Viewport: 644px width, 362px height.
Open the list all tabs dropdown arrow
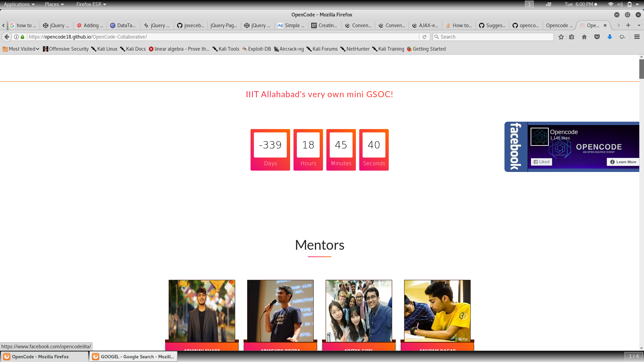pyautogui.click(x=639, y=25)
